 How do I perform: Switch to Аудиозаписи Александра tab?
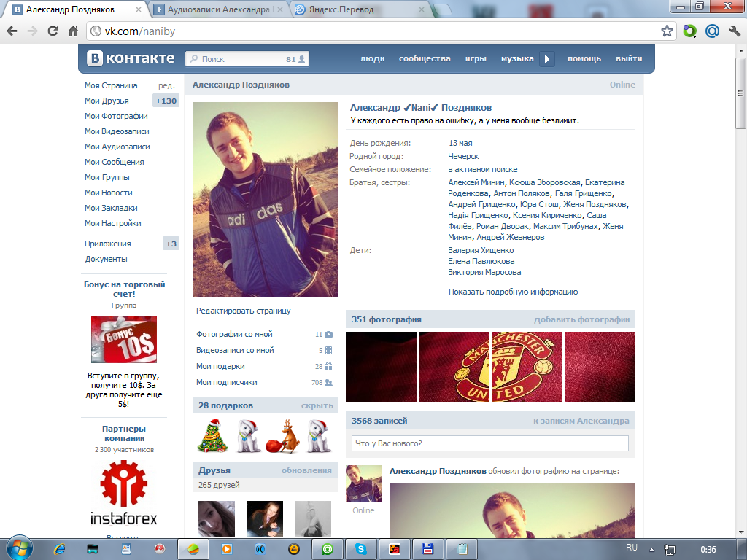(x=219, y=9)
